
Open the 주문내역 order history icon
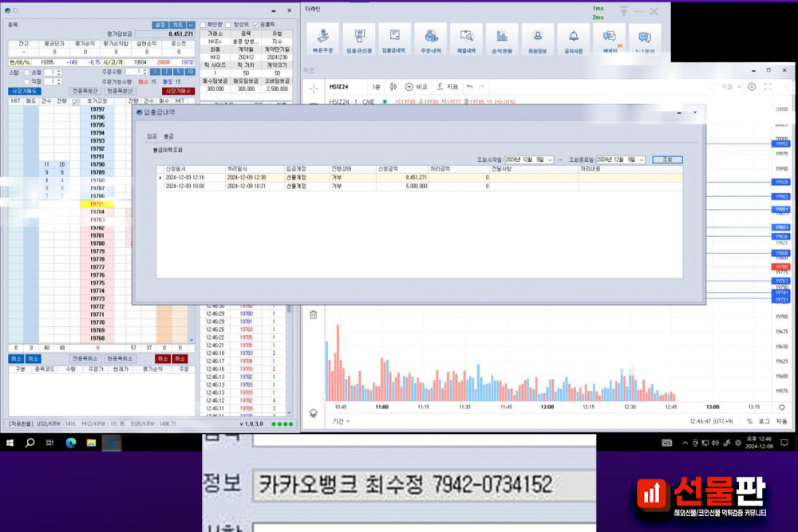(x=430, y=39)
